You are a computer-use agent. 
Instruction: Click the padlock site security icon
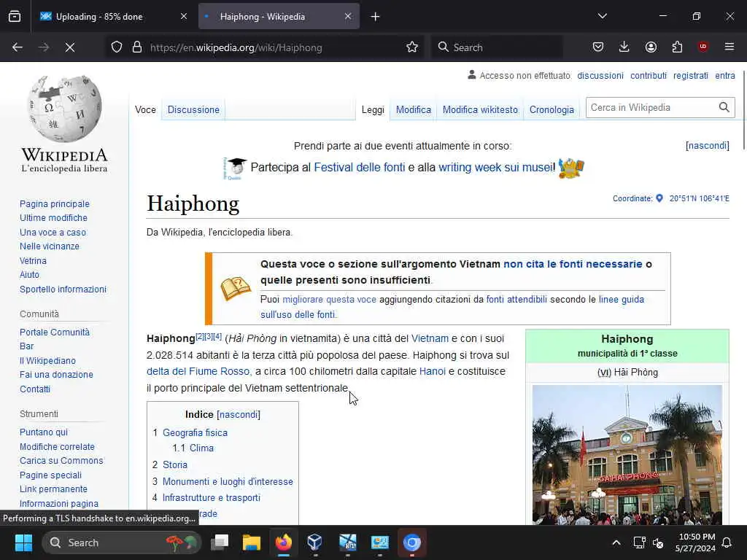click(x=137, y=47)
